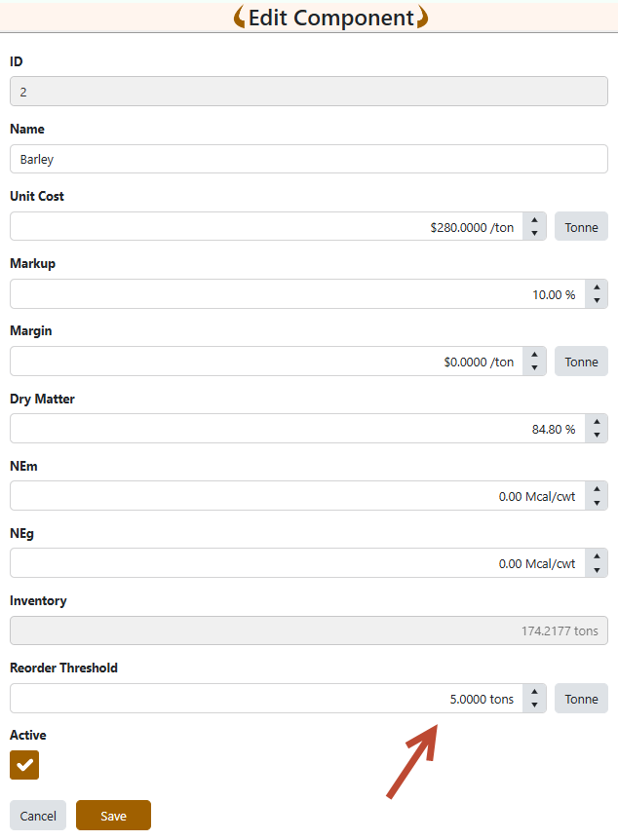The image size is (618, 840).
Task: Increase the Unit Cost value with up arrow
Action: point(534,220)
